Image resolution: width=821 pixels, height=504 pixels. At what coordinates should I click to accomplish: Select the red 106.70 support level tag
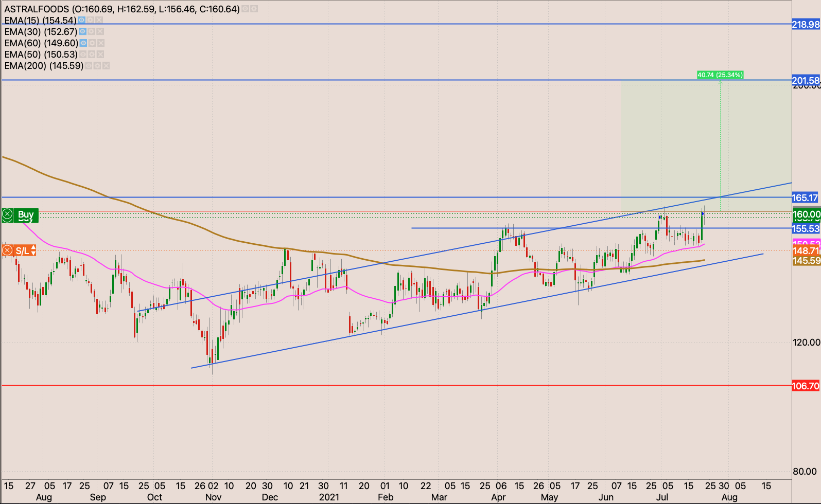click(x=805, y=386)
